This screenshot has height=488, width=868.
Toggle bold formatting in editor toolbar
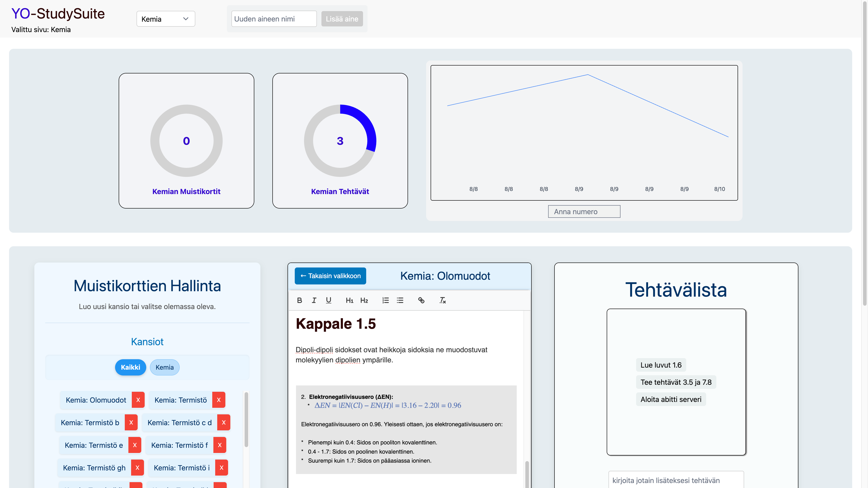coord(299,300)
